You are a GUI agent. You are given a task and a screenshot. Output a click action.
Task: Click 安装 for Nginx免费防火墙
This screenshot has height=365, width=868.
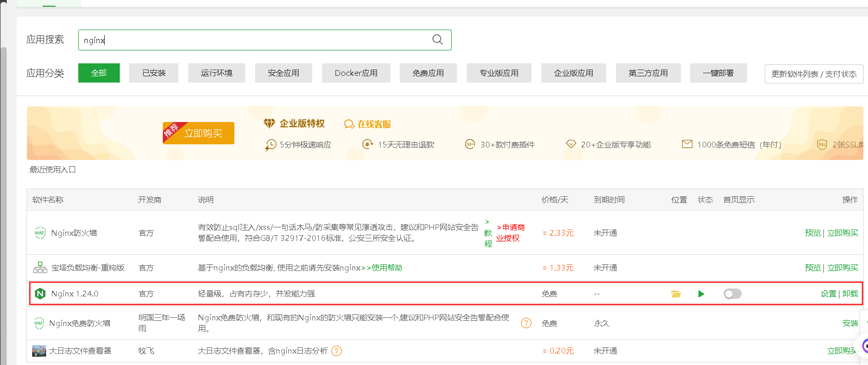tap(850, 323)
